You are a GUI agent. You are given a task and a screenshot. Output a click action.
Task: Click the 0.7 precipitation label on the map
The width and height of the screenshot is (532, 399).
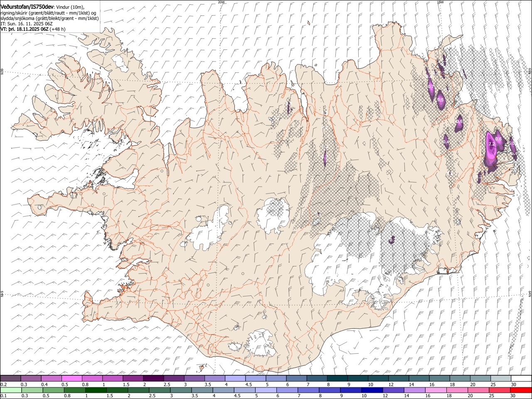[430, 86]
